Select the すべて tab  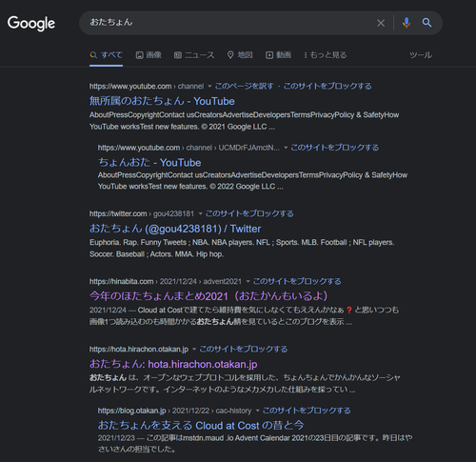click(x=106, y=55)
